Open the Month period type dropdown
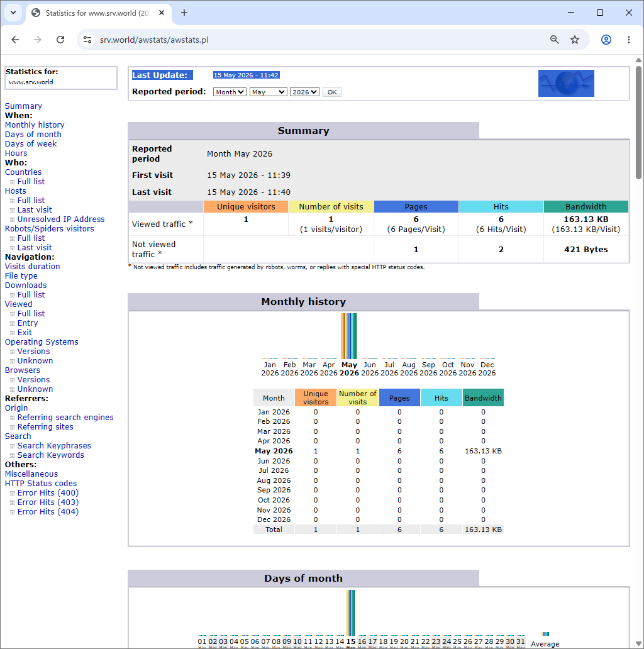The height and width of the screenshot is (649, 644). [x=230, y=92]
